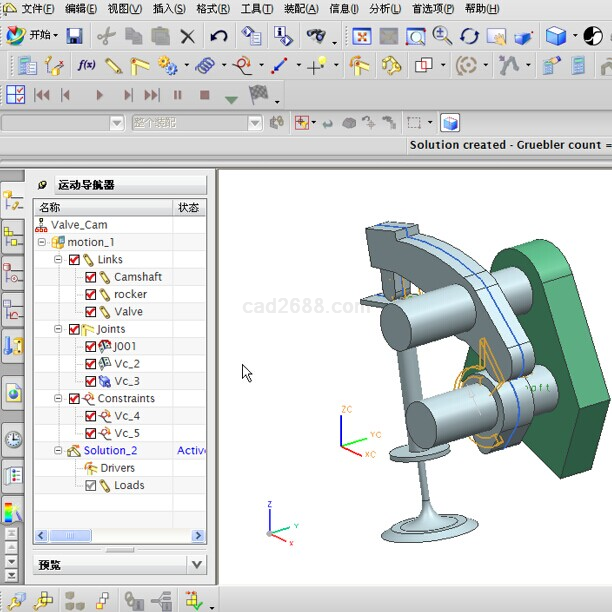
Task: Click the Undo arrow icon
Action: 218,36
